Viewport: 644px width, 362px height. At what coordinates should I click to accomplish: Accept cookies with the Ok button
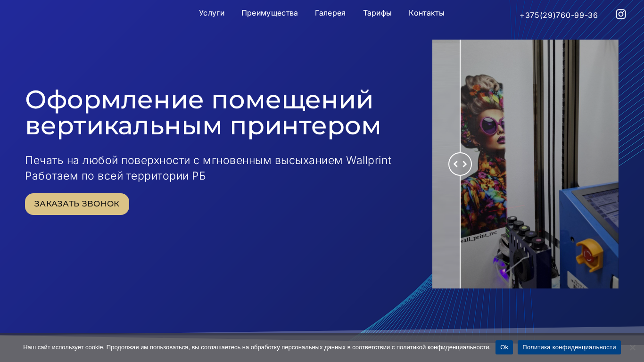coord(504,347)
